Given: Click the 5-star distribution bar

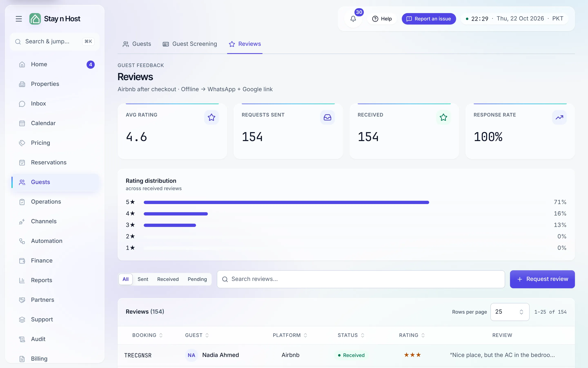Looking at the screenshot, I should 286,202.
